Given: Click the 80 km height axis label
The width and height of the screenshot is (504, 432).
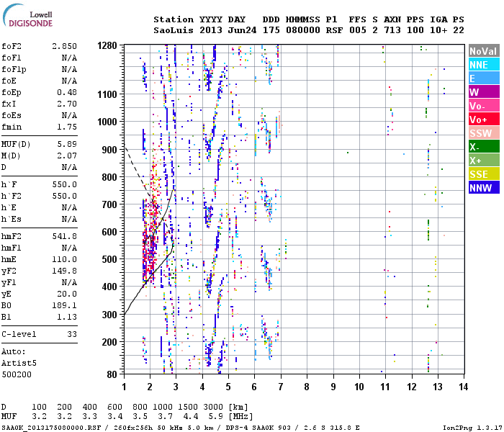Looking at the screenshot, I should click(112, 374).
